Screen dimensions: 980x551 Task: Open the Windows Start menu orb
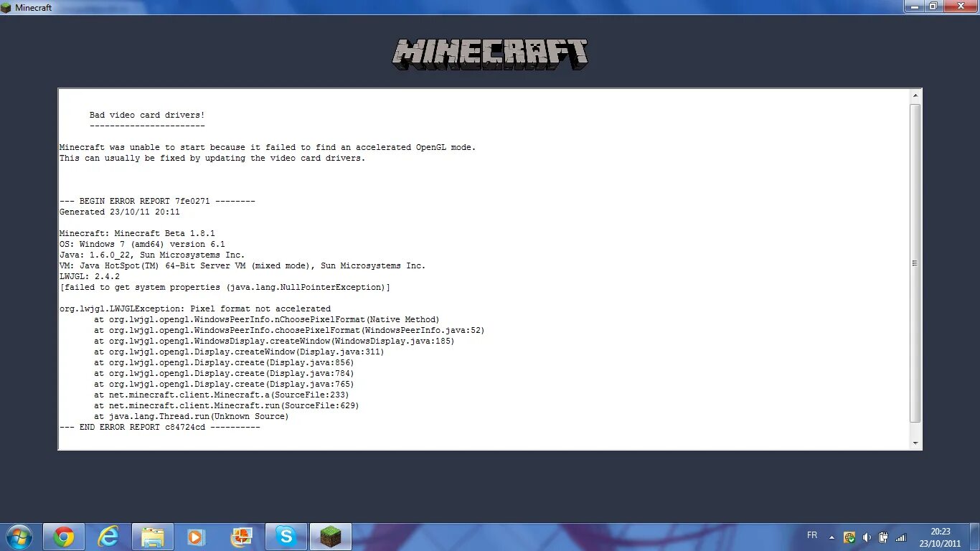click(x=19, y=537)
